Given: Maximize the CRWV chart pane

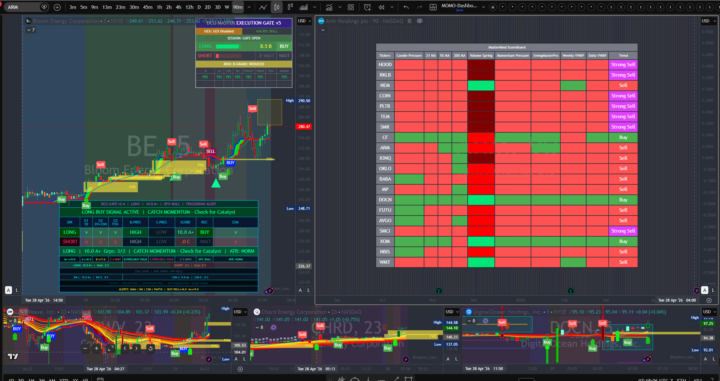Looking at the screenshot, I should [x=110, y=348].
